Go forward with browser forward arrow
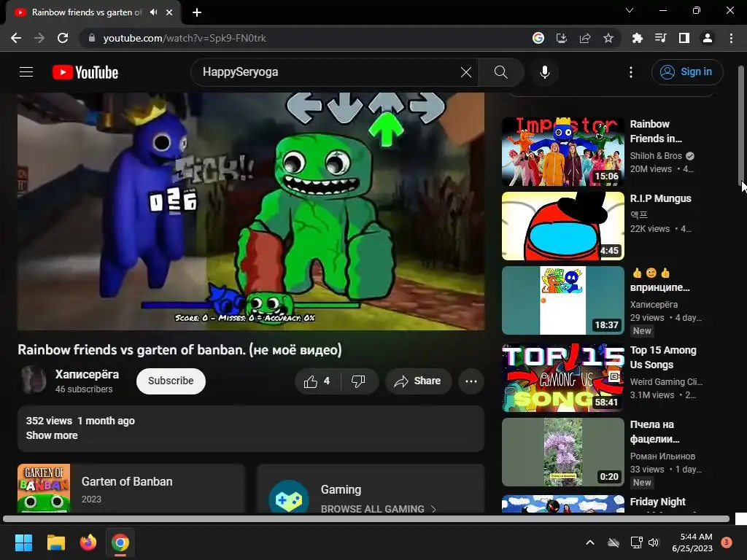The height and width of the screenshot is (560, 747). tap(39, 38)
